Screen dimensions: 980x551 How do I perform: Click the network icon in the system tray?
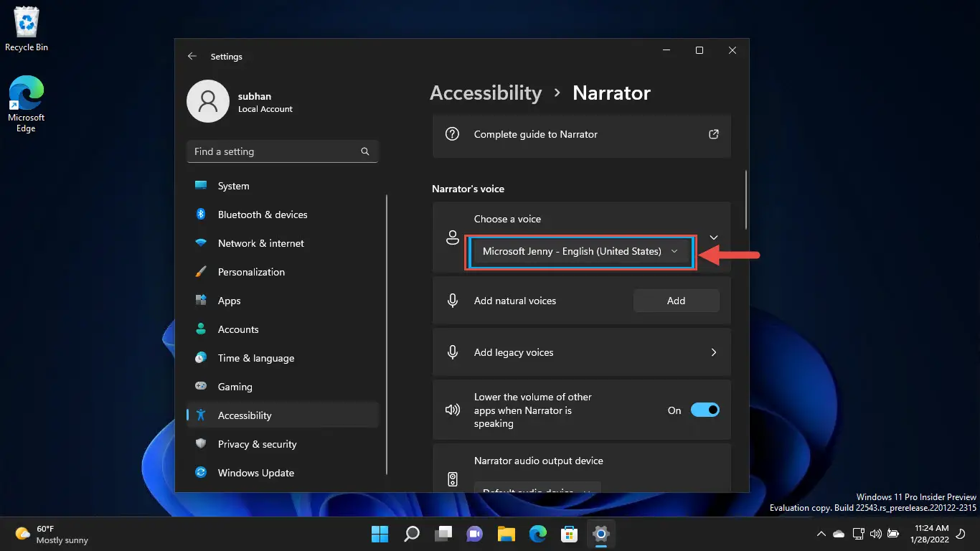click(x=858, y=534)
